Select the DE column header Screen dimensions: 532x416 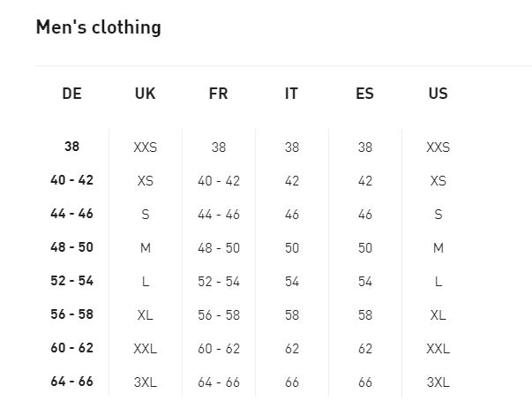(72, 94)
